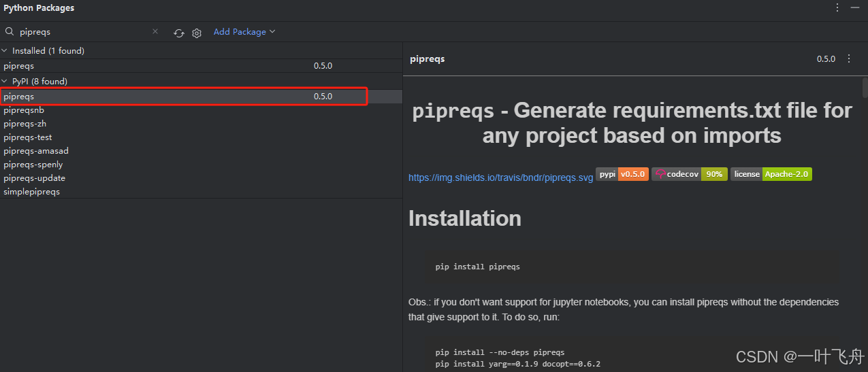Click installed pipreqs version 0.5.0 cell
Viewport: 868px width, 372px height.
click(323, 66)
